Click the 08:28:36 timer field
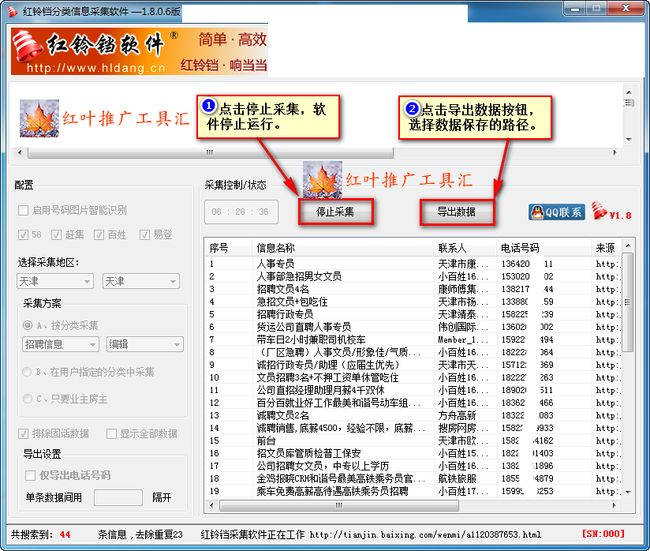 pyautogui.click(x=241, y=212)
